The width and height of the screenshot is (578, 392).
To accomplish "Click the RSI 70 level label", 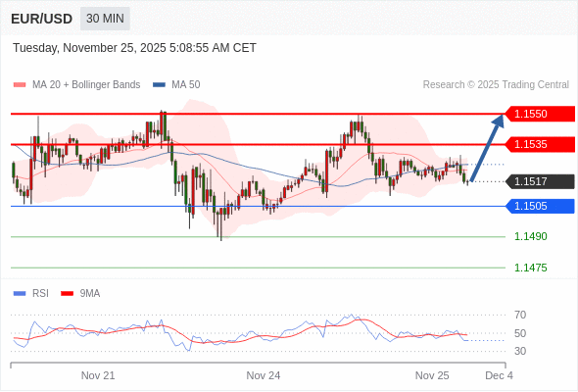I will pos(520,315).
